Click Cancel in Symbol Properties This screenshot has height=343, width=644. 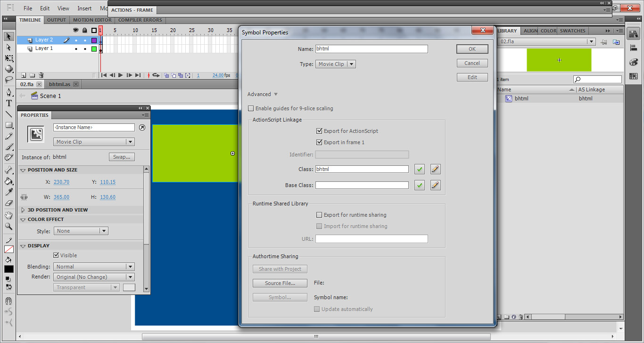pos(472,63)
